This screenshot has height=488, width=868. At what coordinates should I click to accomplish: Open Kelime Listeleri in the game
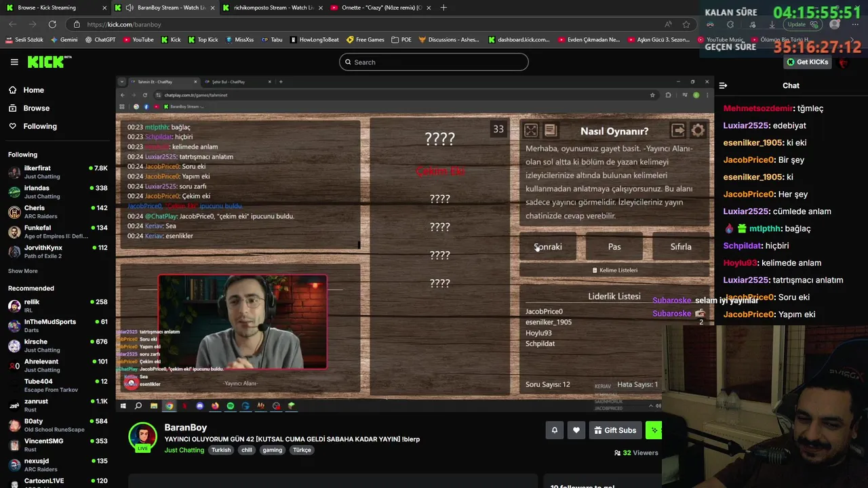pyautogui.click(x=614, y=270)
